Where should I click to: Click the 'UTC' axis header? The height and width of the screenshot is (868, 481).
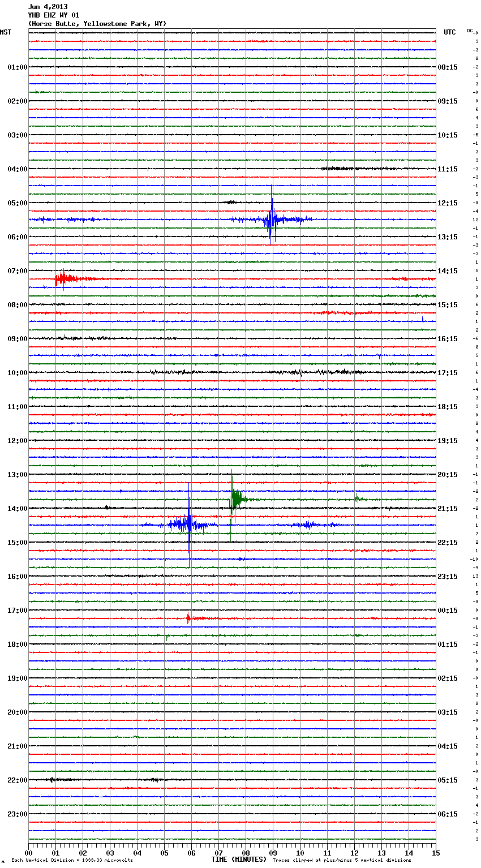click(450, 32)
